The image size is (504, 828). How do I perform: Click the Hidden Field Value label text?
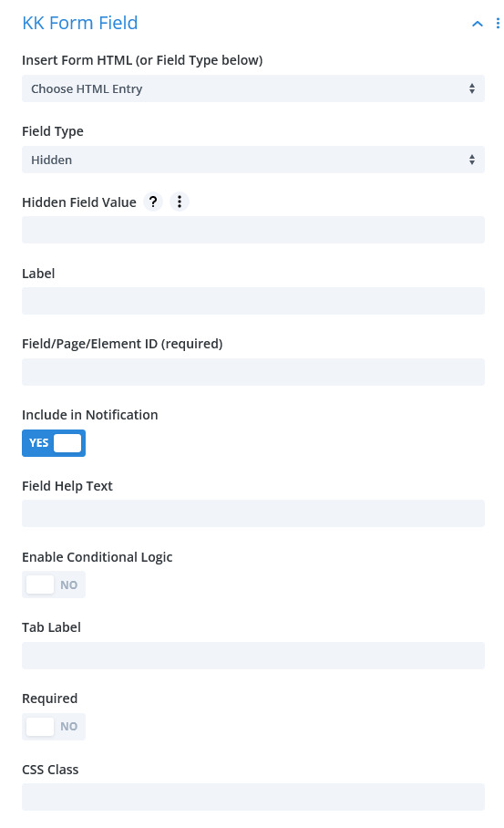click(x=79, y=202)
